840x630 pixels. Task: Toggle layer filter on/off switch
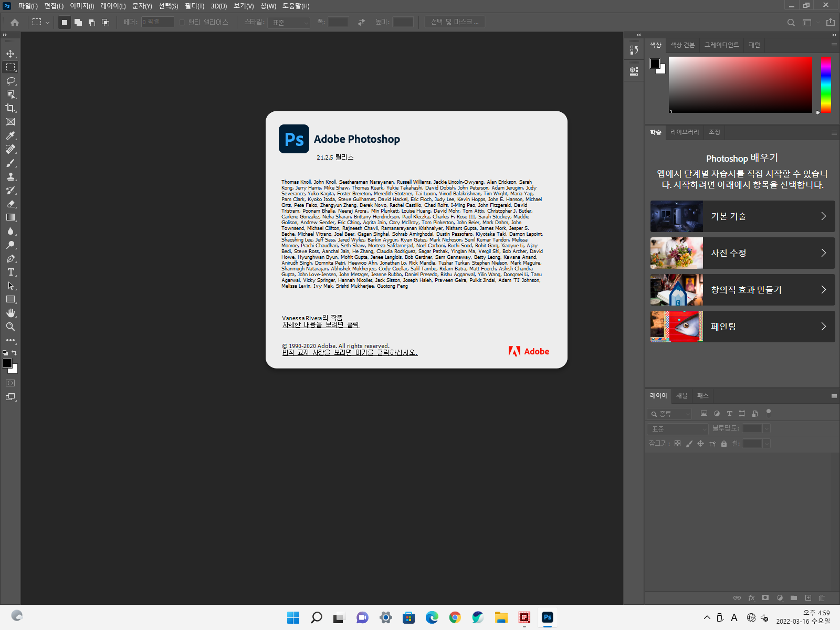[x=769, y=412]
